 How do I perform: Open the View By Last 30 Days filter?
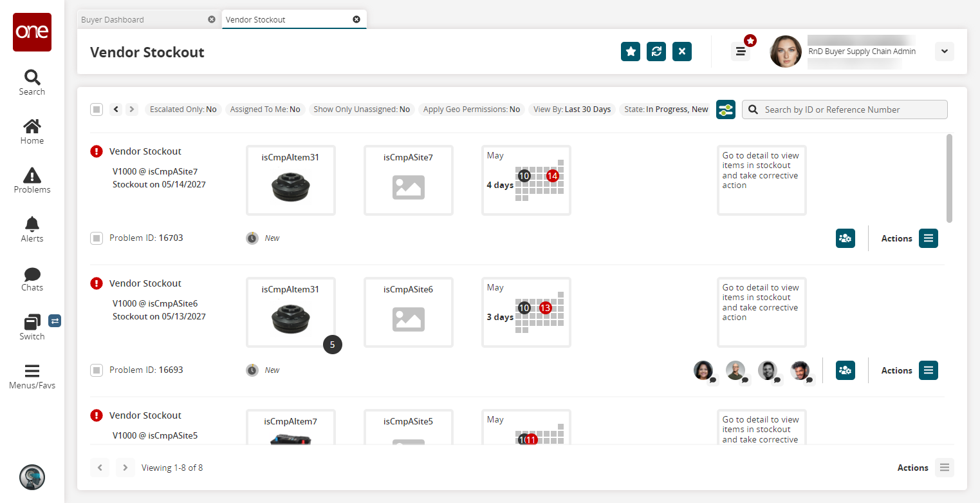tap(572, 109)
